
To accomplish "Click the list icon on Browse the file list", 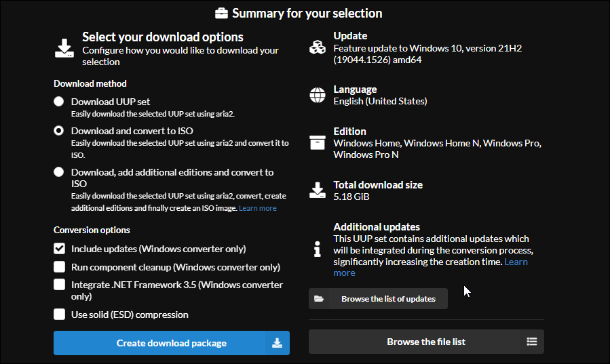I will point(532,342).
